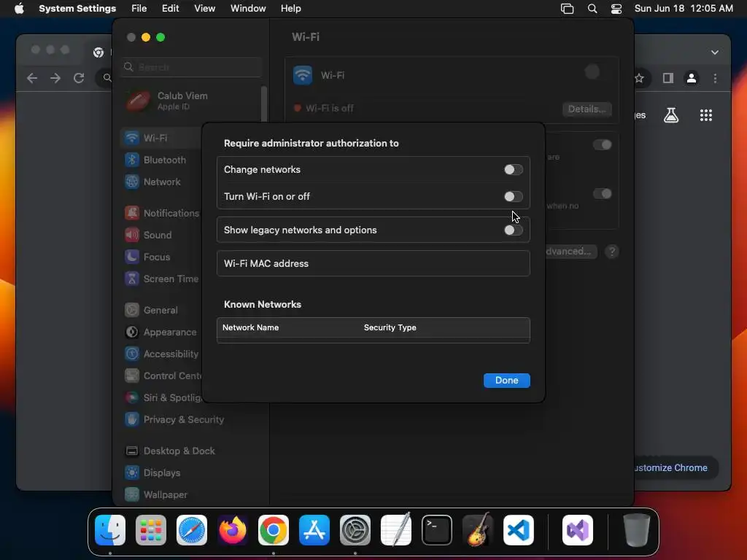Toggle Turn Wi-Fi on or off switch
Image resolution: width=747 pixels, height=560 pixels.
tap(513, 196)
